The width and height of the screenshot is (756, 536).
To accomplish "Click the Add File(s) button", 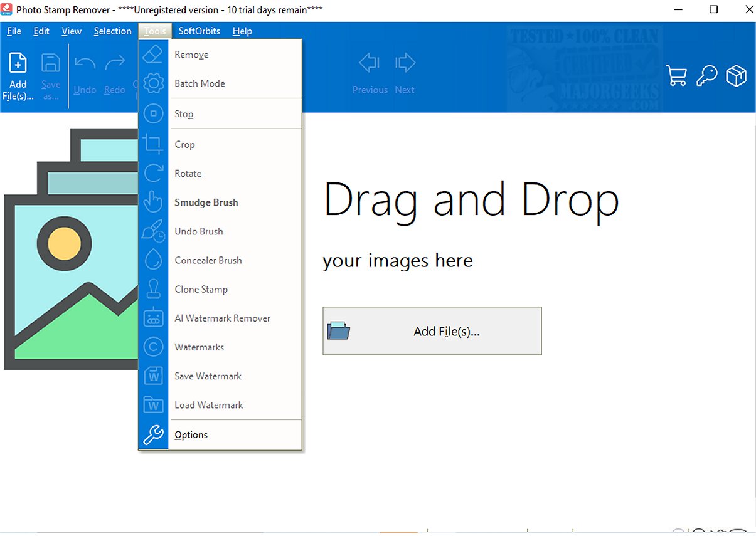I will [432, 331].
